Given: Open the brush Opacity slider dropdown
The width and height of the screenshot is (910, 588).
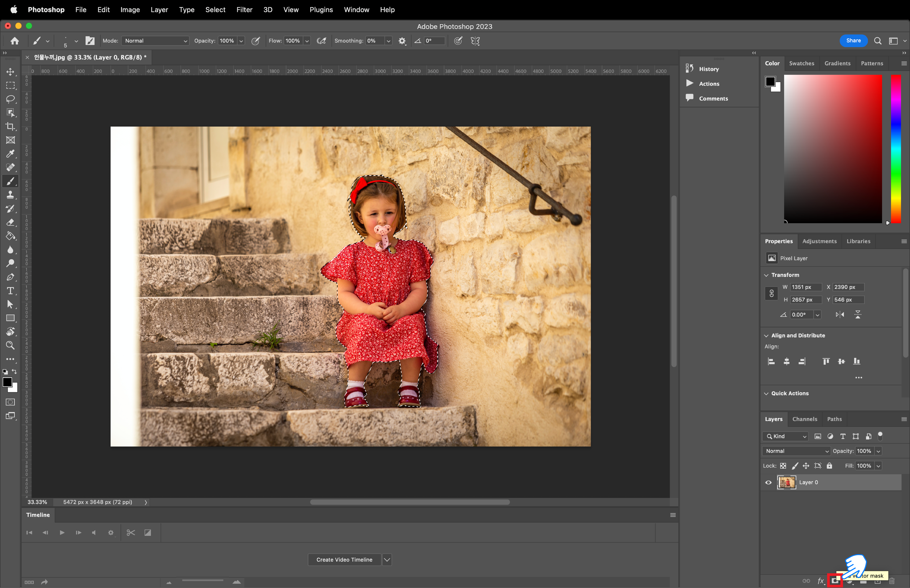Looking at the screenshot, I should coord(241,41).
